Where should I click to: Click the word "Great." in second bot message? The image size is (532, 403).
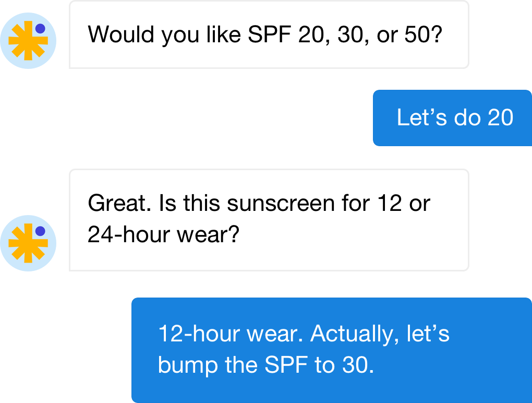[119, 203]
